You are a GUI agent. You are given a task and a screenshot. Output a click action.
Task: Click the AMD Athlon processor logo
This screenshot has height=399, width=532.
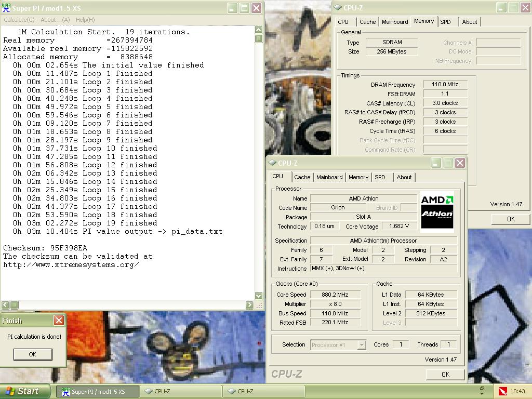(x=437, y=212)
